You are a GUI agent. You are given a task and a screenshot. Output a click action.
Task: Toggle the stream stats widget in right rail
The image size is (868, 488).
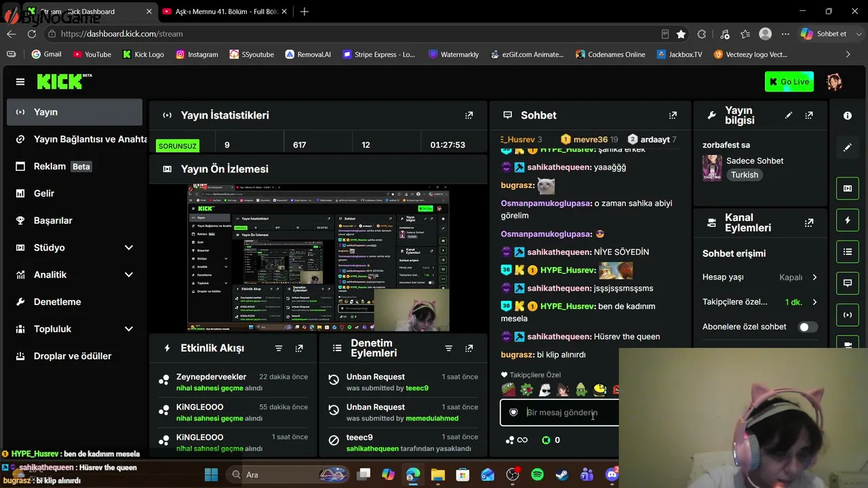tap(848, 315)
